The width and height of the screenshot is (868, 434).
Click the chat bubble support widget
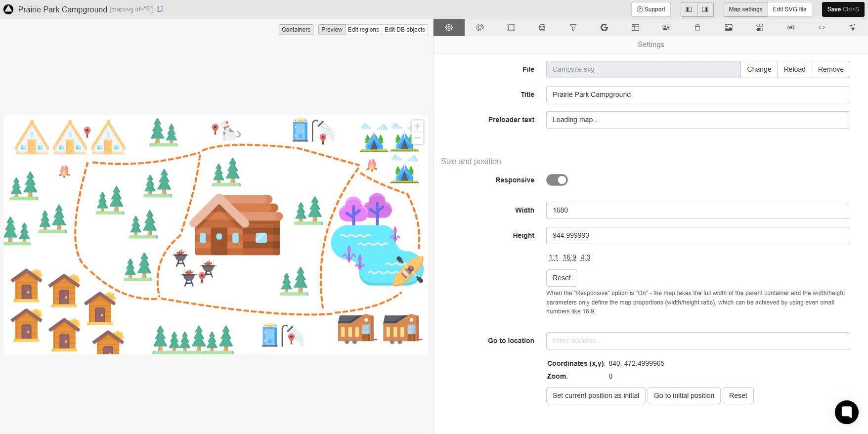pyautogui.click(x=846, y=412)
